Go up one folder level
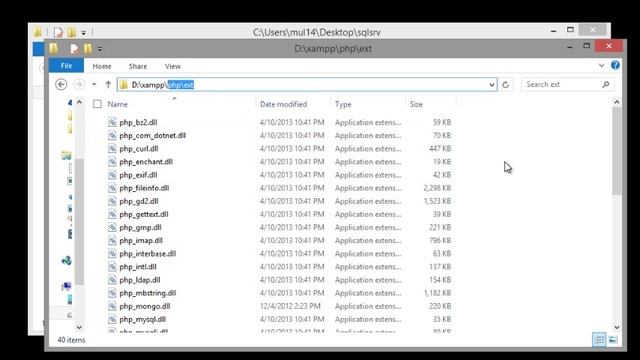 [108, 84]
